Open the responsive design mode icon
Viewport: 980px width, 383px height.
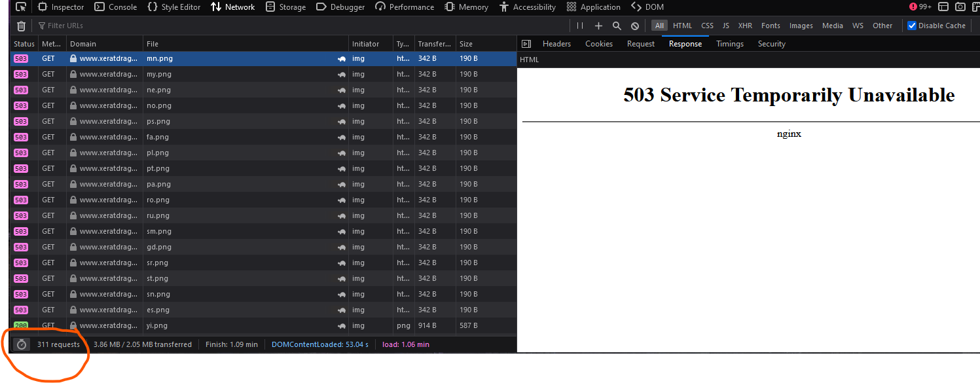(943, 7)
